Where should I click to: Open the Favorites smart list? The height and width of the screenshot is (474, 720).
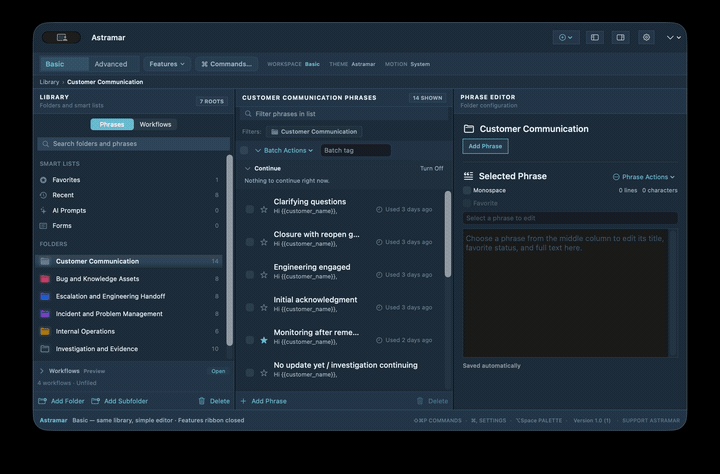pyautogui.click(x=129, y=180)
